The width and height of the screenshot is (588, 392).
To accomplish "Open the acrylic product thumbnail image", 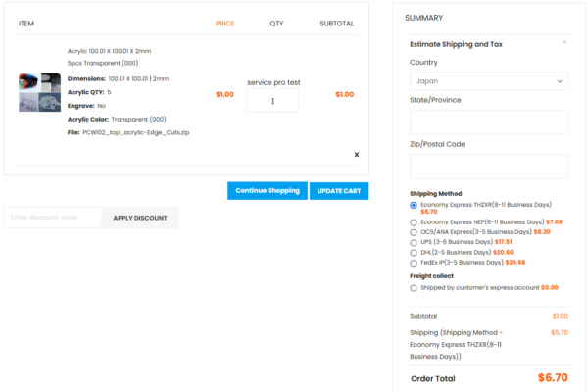I will (39, 92).
